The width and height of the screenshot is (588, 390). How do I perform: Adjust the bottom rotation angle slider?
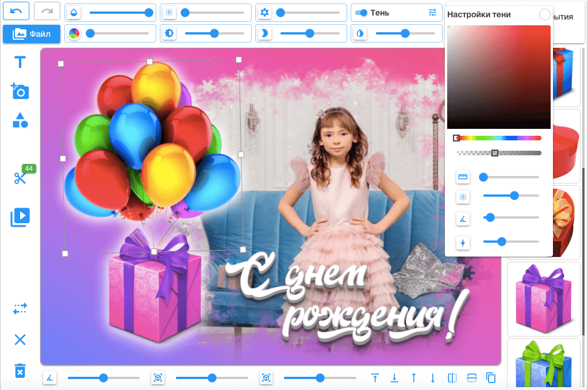click(103, 378)
